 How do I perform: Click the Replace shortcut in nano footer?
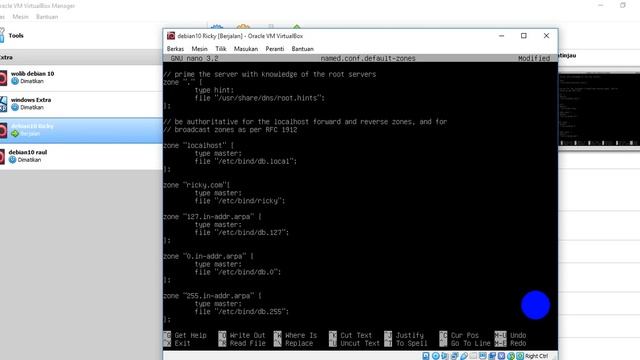pos(293,344)
